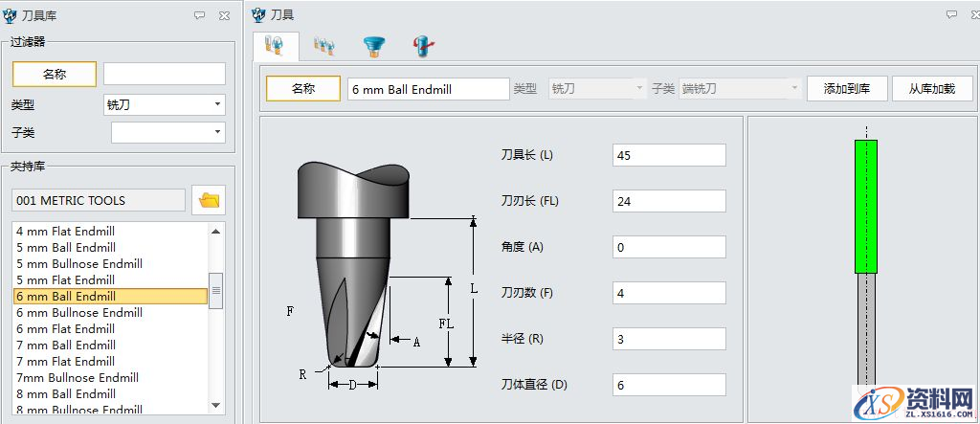
Task: Pin the 刀具库 panel
Action: (199, 15)
